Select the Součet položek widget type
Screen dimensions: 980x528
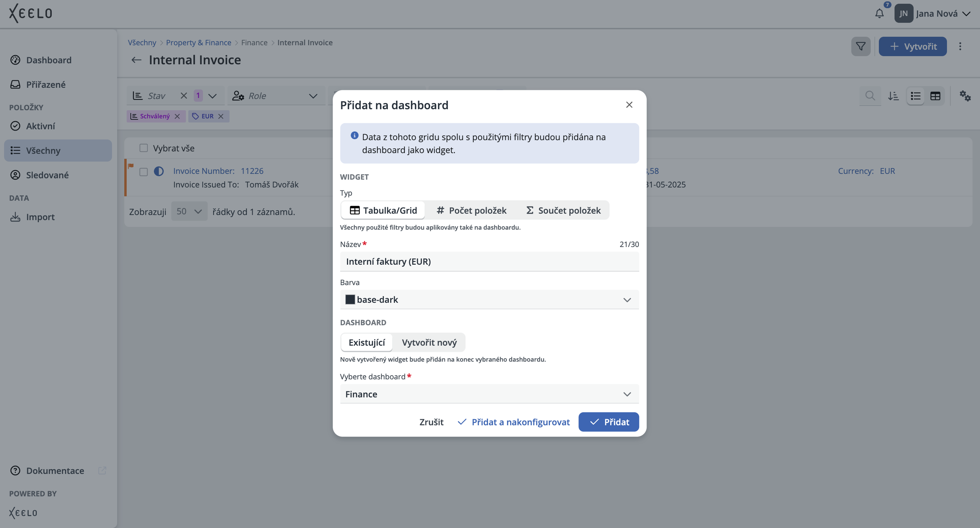[564, 210]
